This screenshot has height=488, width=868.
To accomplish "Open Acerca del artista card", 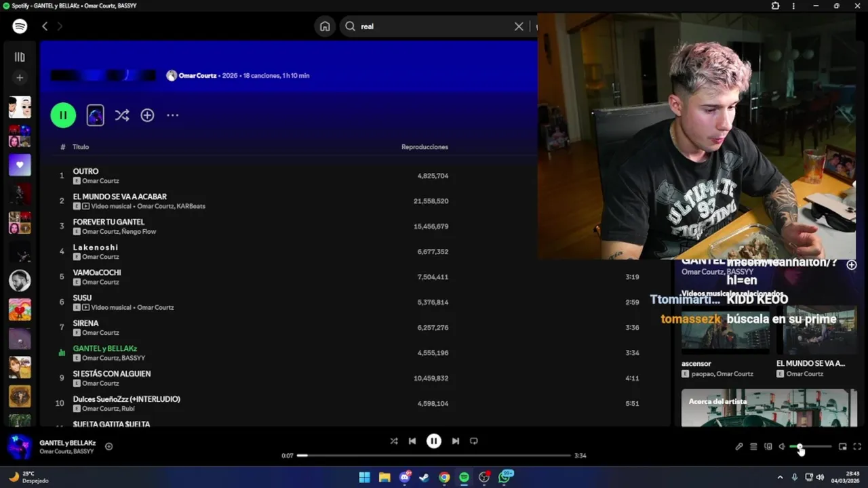I will coord(770,408).
